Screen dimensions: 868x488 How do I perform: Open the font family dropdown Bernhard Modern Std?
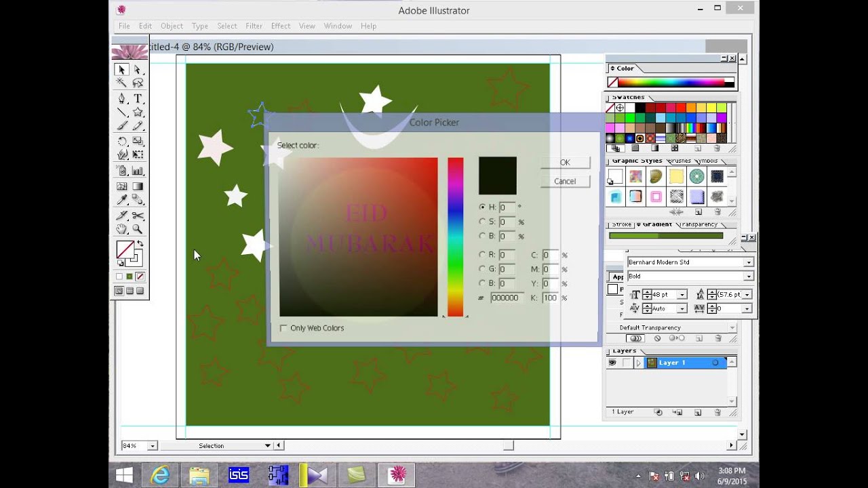[749, 262]
